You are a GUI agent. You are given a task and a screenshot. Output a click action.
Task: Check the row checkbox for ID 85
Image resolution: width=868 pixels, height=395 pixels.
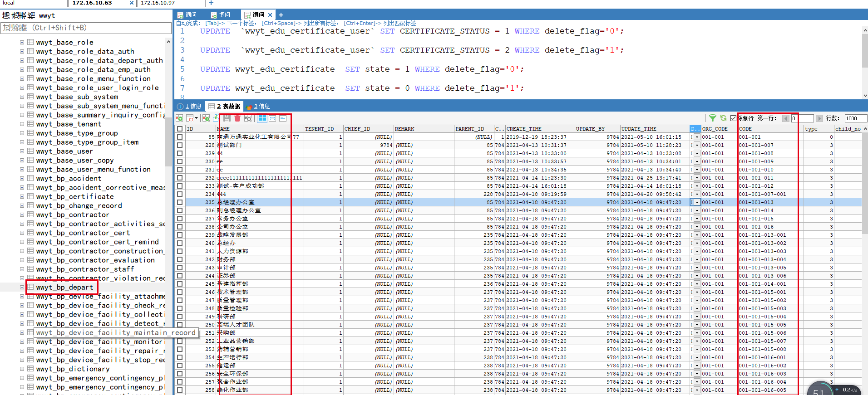tap(180, 137)
